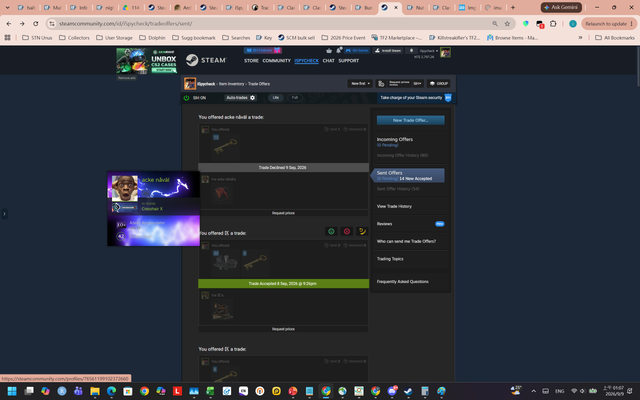
Task: Open the SUPPORT menu item
Action: point(349,61)
